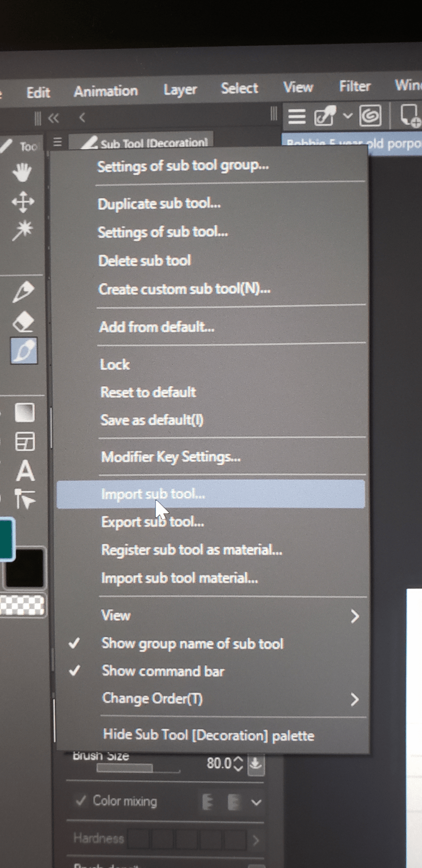422x868 pixels.
Task: Click the black sub color swatch
Action: pos(25,568)
